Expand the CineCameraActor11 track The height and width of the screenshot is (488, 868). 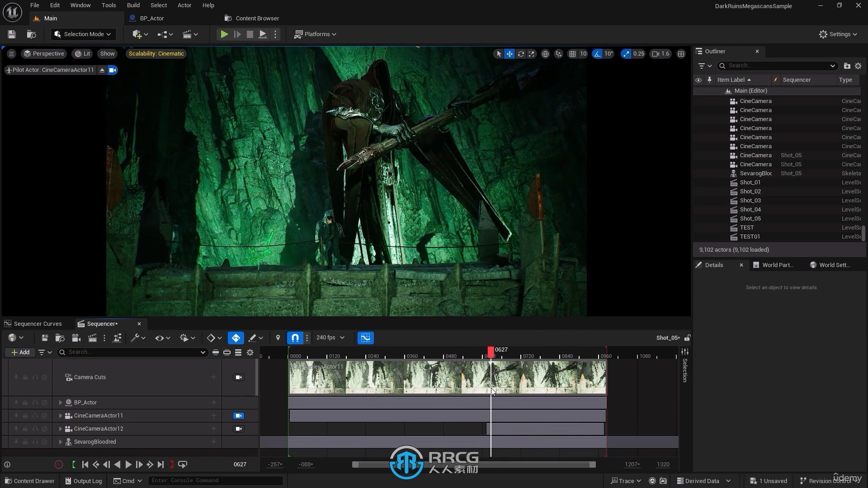pos(61,416)
